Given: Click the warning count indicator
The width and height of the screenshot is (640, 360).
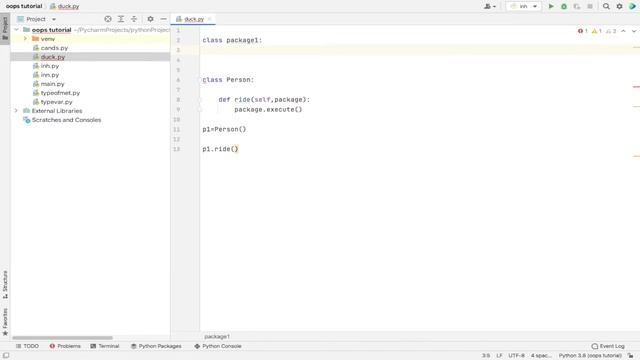Looking at the screenshot, I should click(597, 31).
